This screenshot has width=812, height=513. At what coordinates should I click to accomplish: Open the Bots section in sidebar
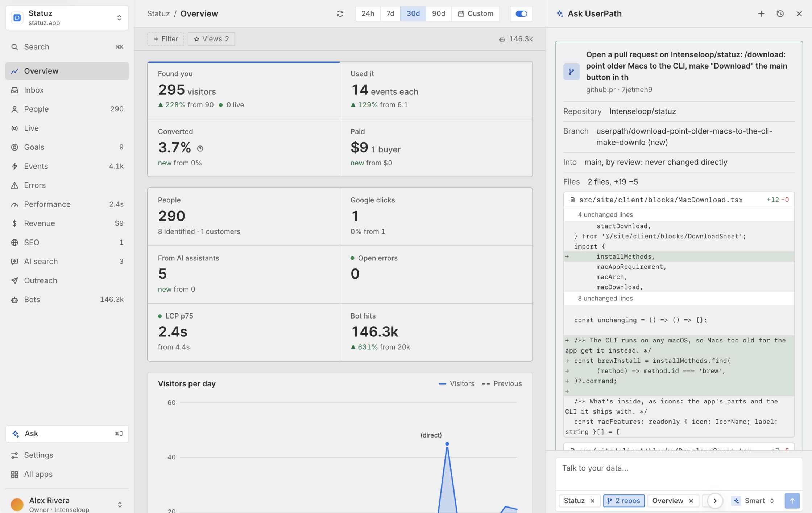67,299
